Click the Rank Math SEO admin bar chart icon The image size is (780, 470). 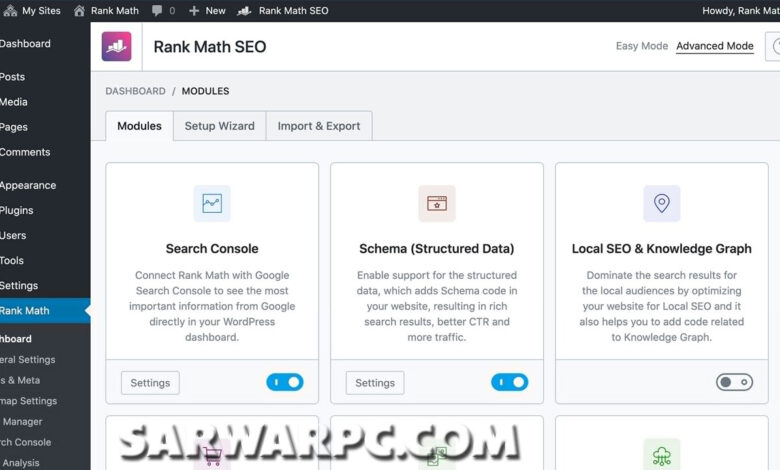[244, 10]
